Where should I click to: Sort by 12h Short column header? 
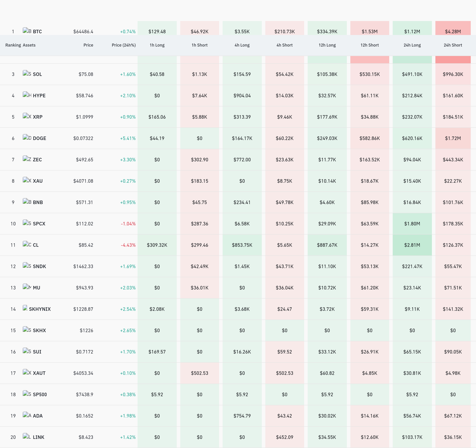[x=369, y=45]
